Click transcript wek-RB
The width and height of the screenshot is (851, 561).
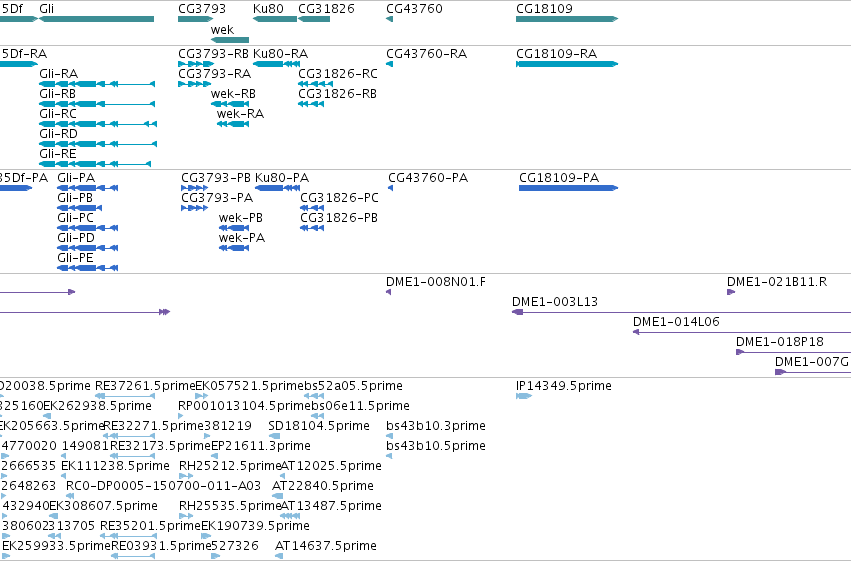[x=230, y=104]
